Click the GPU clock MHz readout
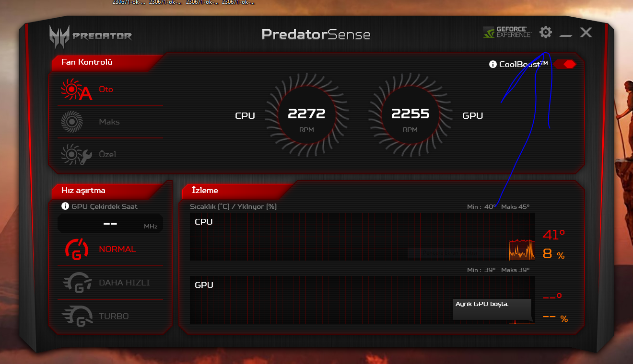Image resolution: width=633 pixels, height=364 pixels. pyautogui.click(x=110, y=223)
